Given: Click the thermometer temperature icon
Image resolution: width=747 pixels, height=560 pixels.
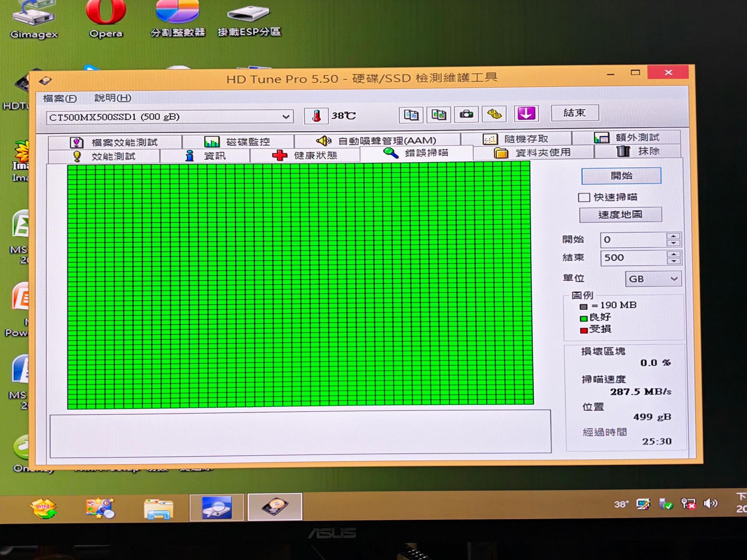Looking at the screenshot, I should (316, 116).
